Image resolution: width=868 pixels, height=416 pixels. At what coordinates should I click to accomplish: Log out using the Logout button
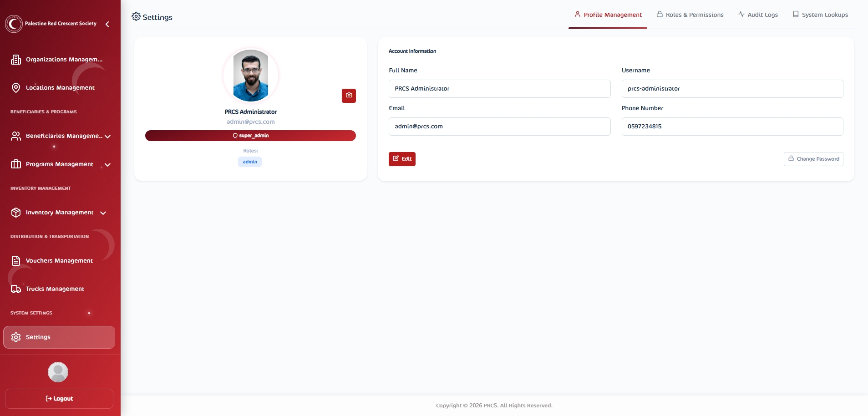coord(59,399)
